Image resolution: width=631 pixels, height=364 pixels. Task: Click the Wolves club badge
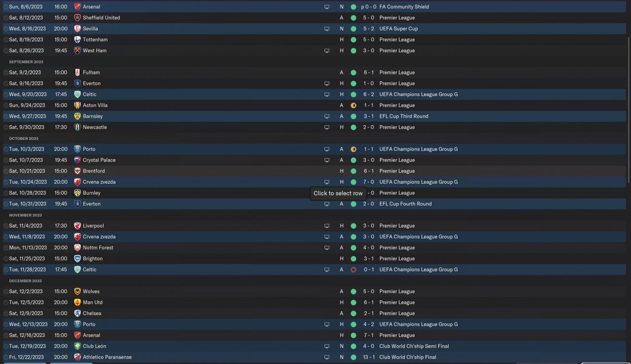point(77,292)
